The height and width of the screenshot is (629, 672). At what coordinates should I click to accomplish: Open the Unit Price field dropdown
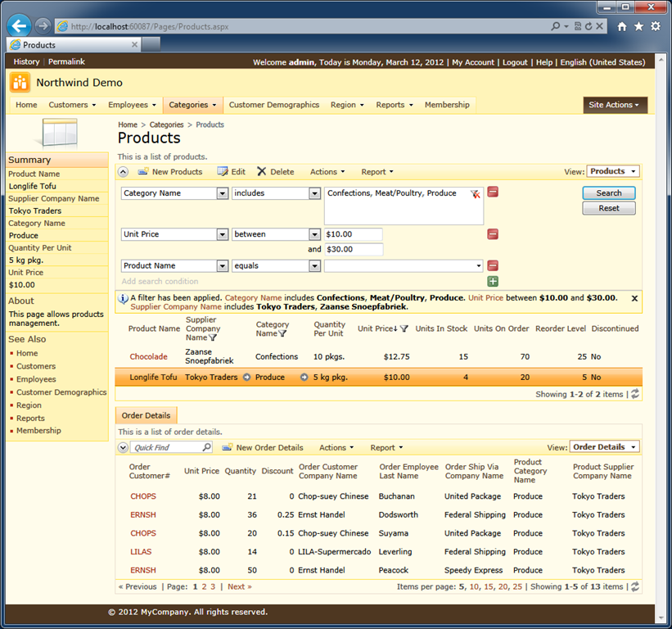pos(223,234)
